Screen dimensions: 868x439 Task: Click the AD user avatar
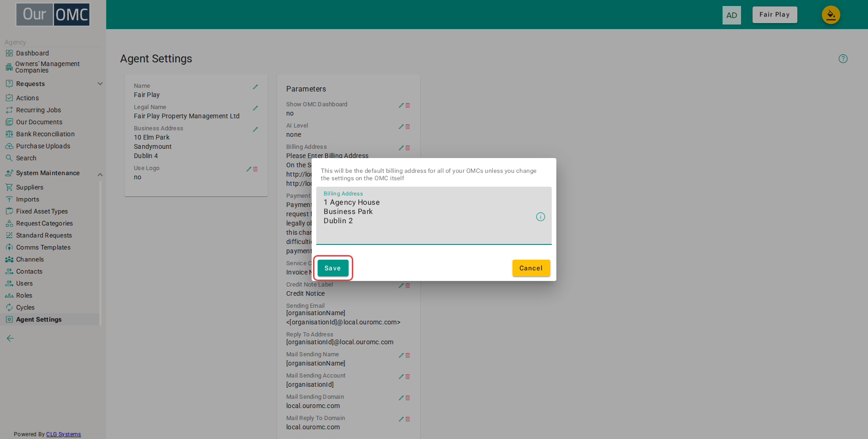tap(732, 15)
